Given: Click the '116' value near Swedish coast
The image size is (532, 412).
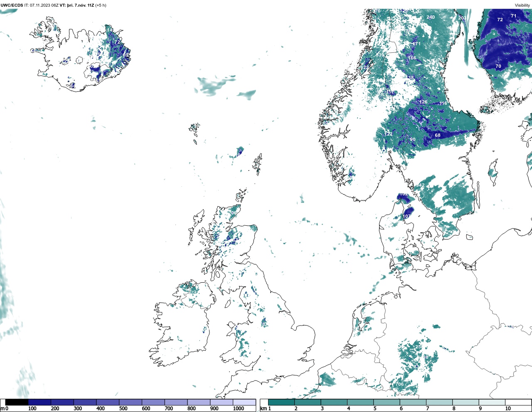Looking at the screenshot, I should (x=443, y=103).
